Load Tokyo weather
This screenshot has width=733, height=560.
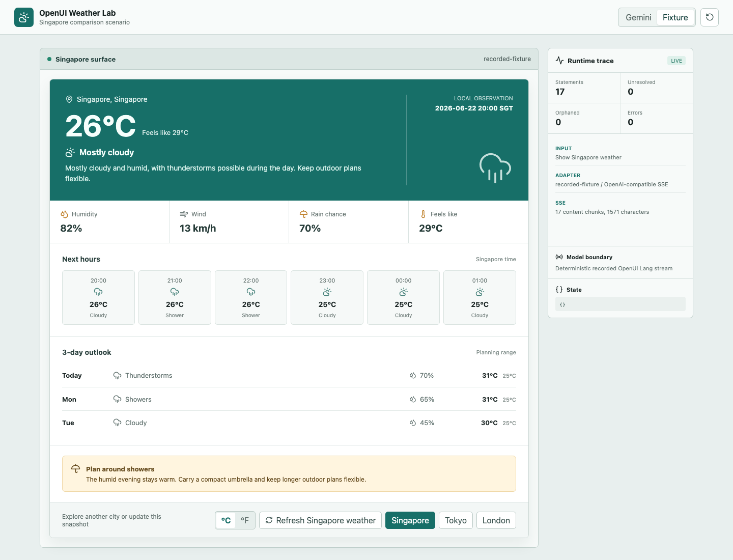point(456,520)
